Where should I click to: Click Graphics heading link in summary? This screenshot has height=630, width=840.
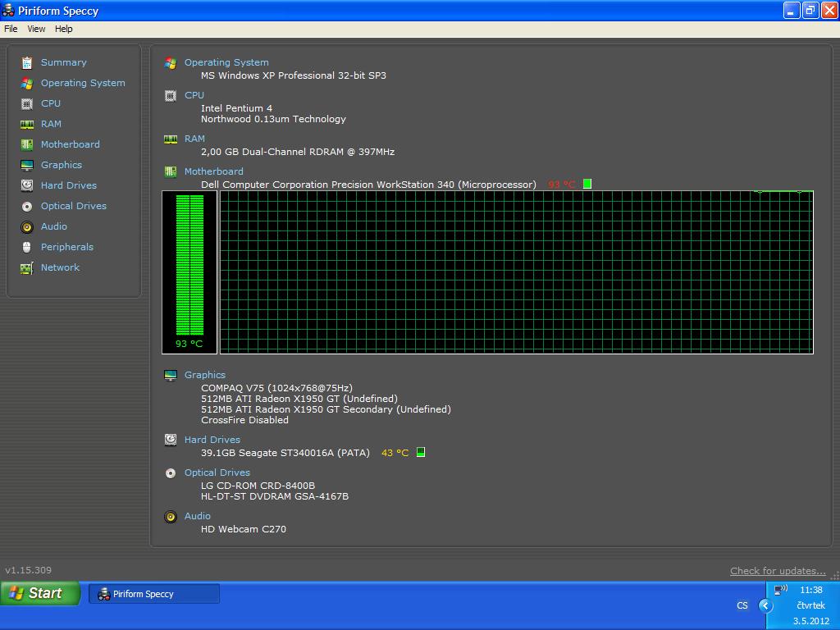[204, 375]
